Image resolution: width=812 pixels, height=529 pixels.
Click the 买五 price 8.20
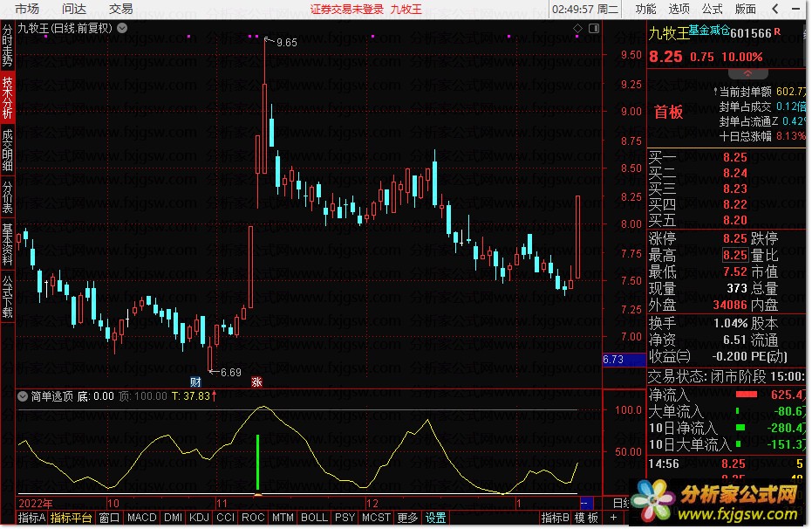(x=735, y=220)
